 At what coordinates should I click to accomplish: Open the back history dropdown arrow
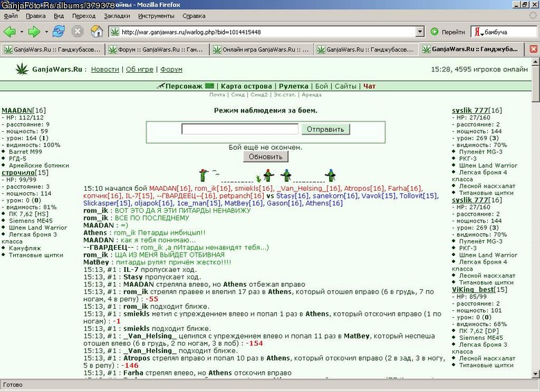pos(22,32)
